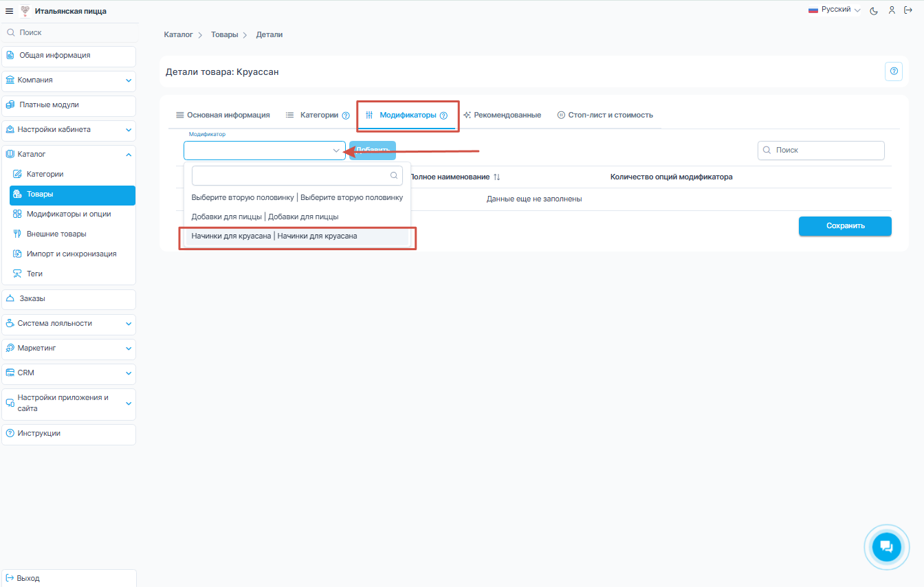This screenshot has height=587, width=924.
Task: Open the live chat bubble
Action: tap(886, 547)
